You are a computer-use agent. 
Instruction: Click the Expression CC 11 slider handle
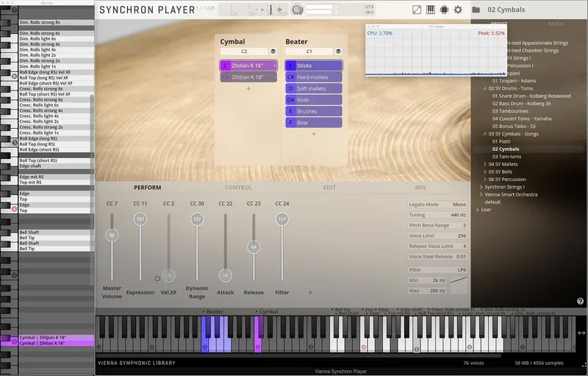(x=140, y=219)
